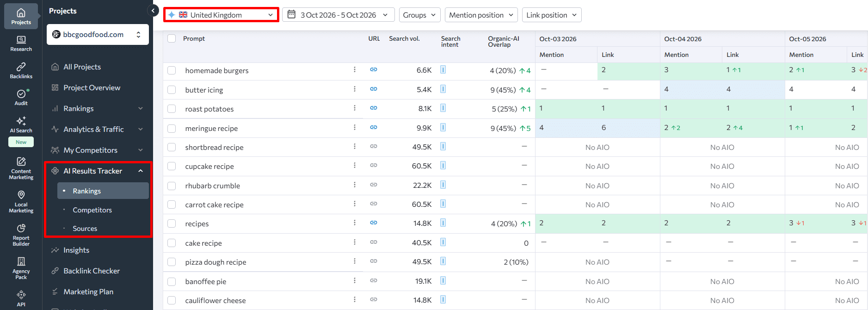Open the Mention position dropdown
Screen dimensions: 868x310
click(481, 15)
